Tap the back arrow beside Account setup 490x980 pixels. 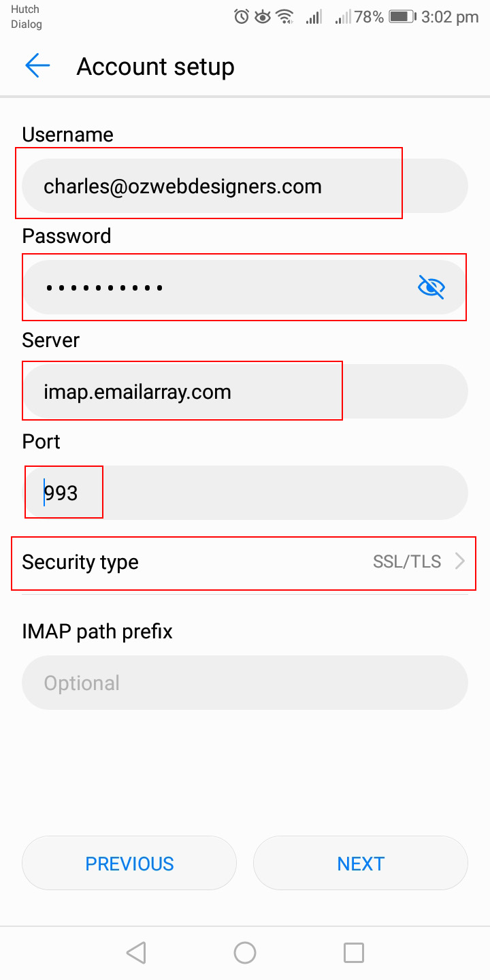point(37,66)
